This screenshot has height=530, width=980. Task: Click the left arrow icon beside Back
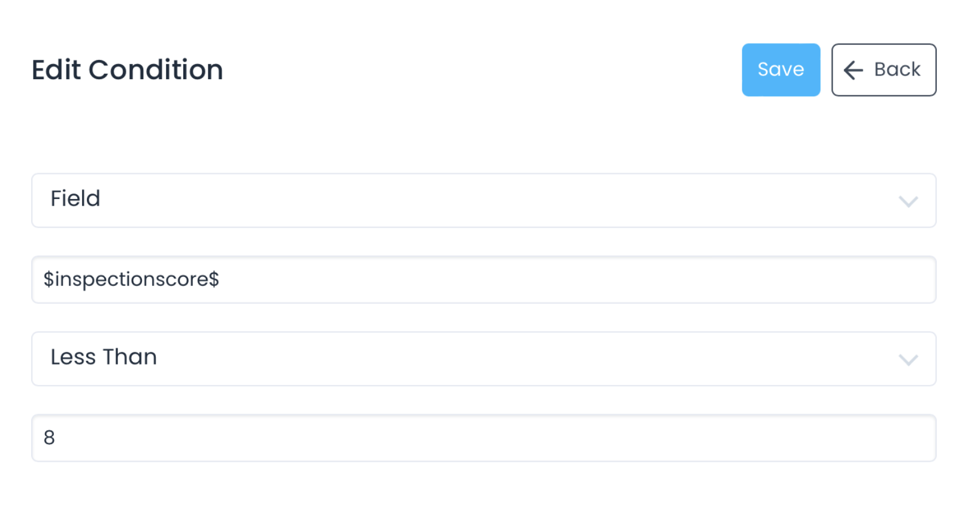(853, 70)
